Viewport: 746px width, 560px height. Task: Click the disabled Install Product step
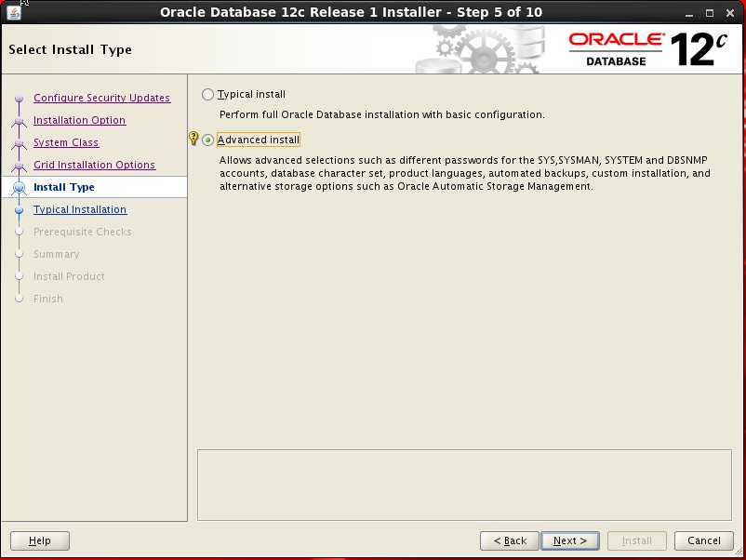69,276
